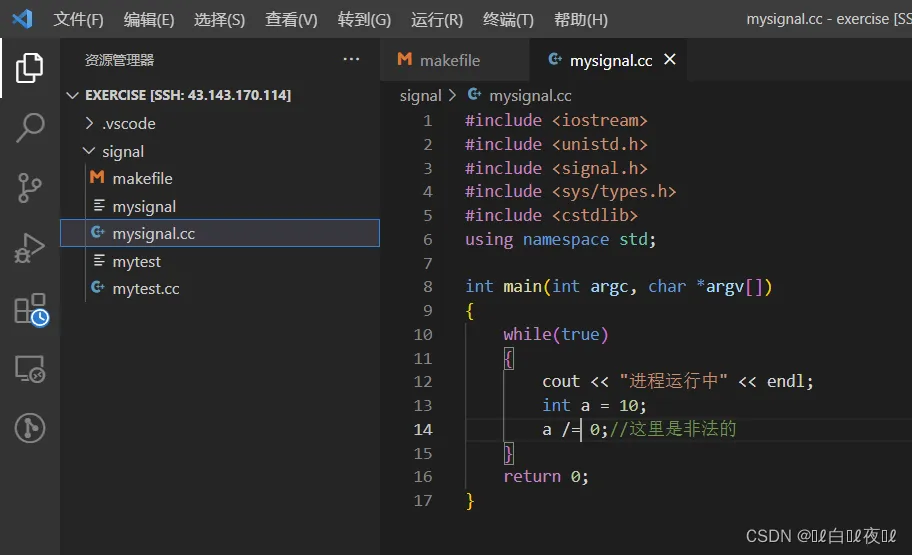
Task: Switch to the makefile editor tab
Action: [x=449, y=61]
